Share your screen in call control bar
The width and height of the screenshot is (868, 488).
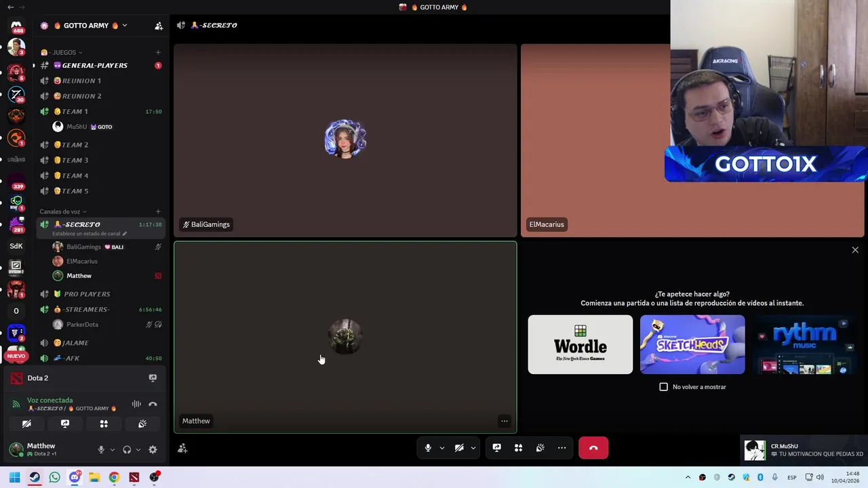496,448
